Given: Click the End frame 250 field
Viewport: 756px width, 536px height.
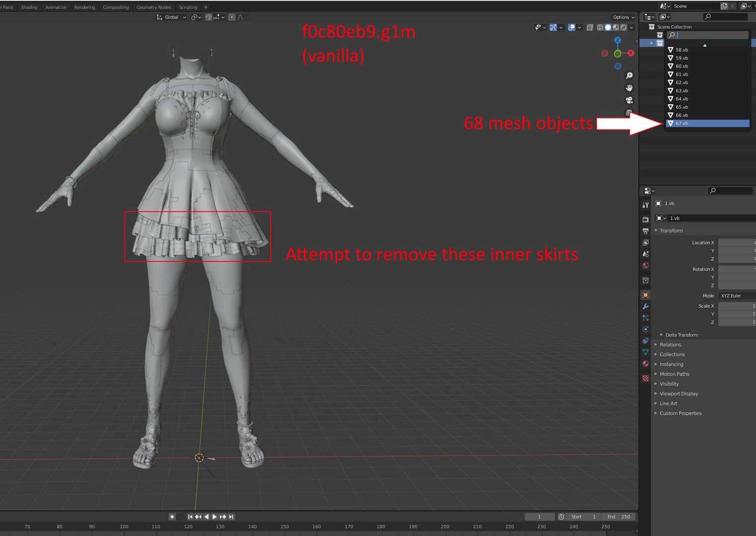Looking at the screenshot, I should (618, 517).
